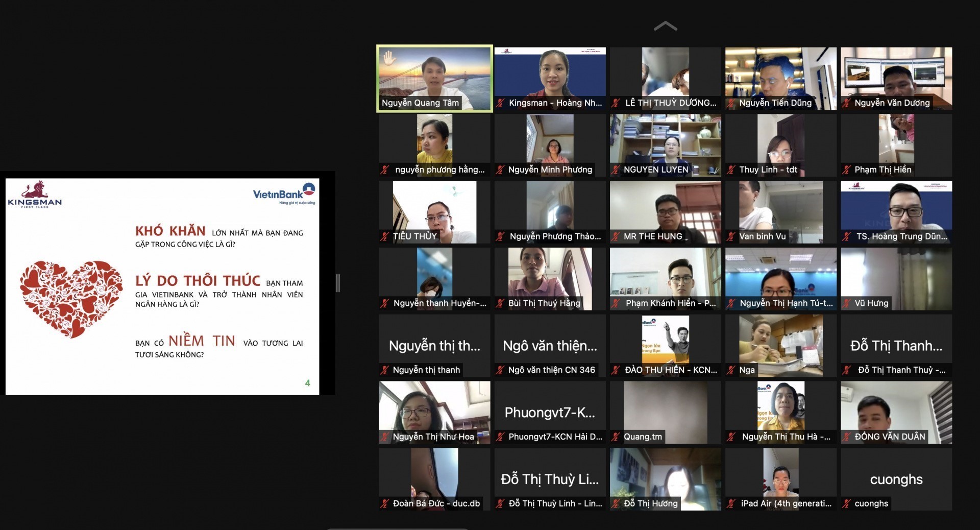Click the Phạm Thị Hiền name label
This screenshot has width=980, height=530.
(x=883, y=170)
